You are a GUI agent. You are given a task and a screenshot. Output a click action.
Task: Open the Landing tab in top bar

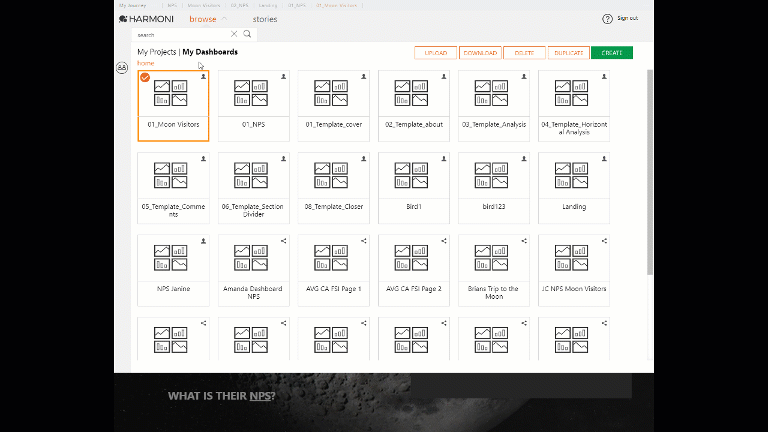[268, 5]
